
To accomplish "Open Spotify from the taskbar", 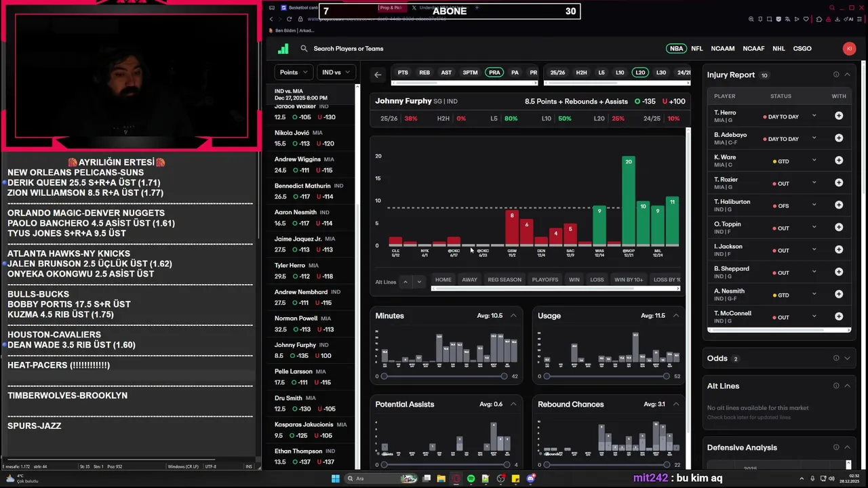I will coord(471,479).
